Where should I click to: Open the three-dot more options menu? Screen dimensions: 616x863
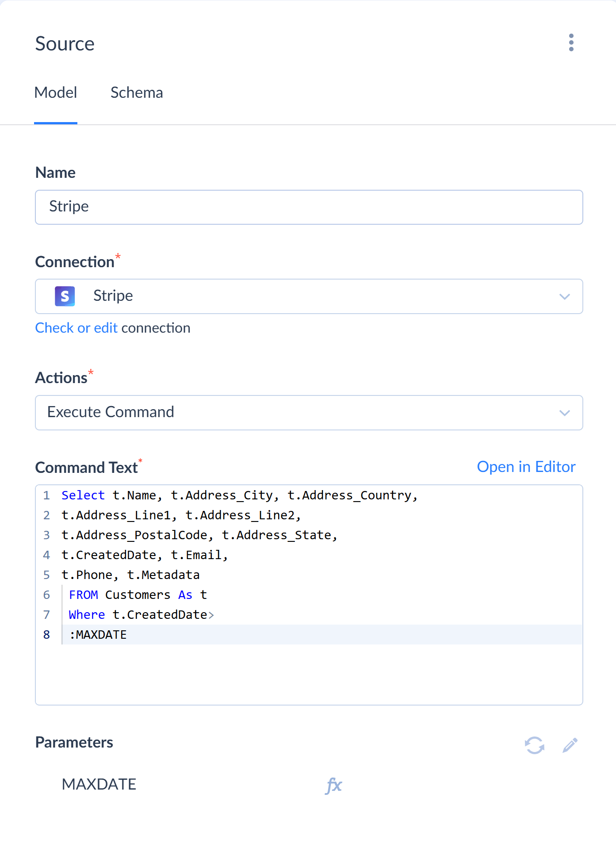click(571, 43)
